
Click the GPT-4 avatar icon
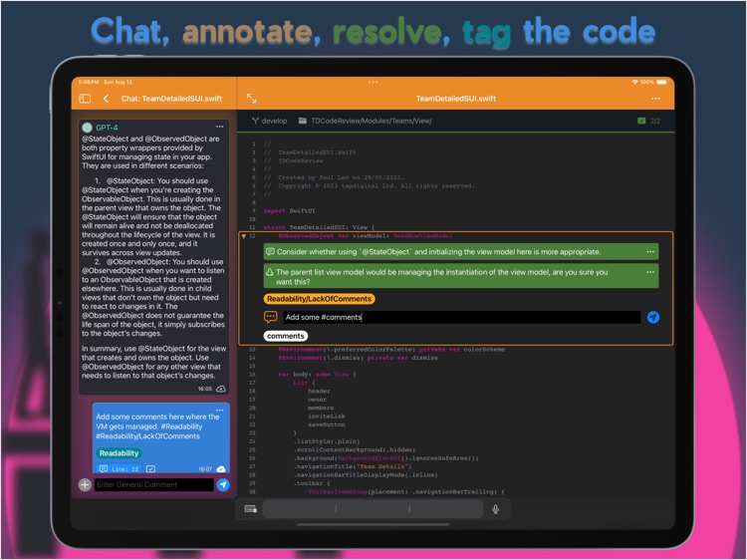88,128
